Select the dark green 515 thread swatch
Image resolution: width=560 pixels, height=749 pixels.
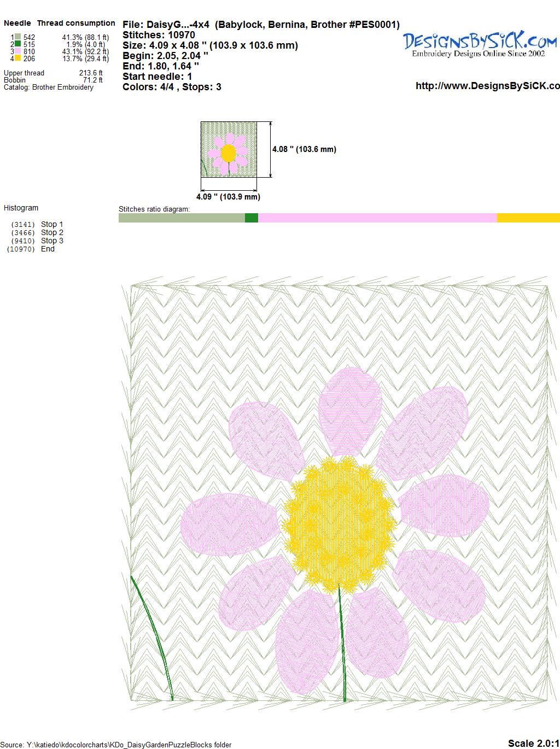click(x=18, y=44)
